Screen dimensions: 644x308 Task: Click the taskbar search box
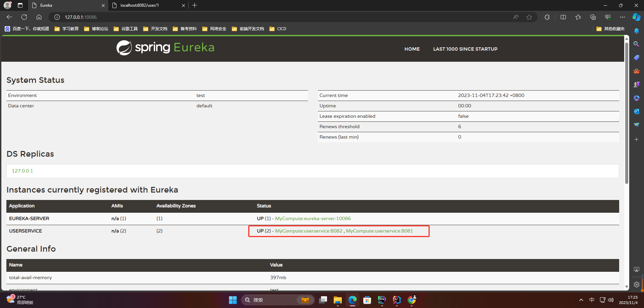(x=278, y=300)
